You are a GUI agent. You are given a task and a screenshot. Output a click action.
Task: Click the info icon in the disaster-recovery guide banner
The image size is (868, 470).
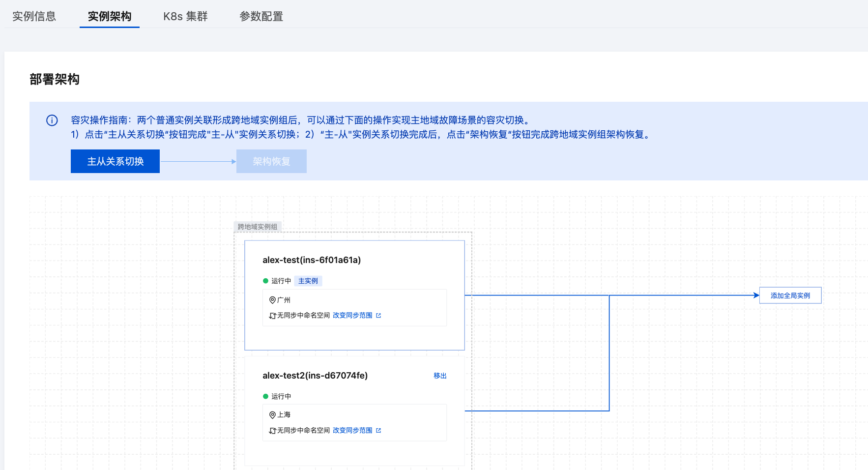pyautogui.click(x=52, y=120)
